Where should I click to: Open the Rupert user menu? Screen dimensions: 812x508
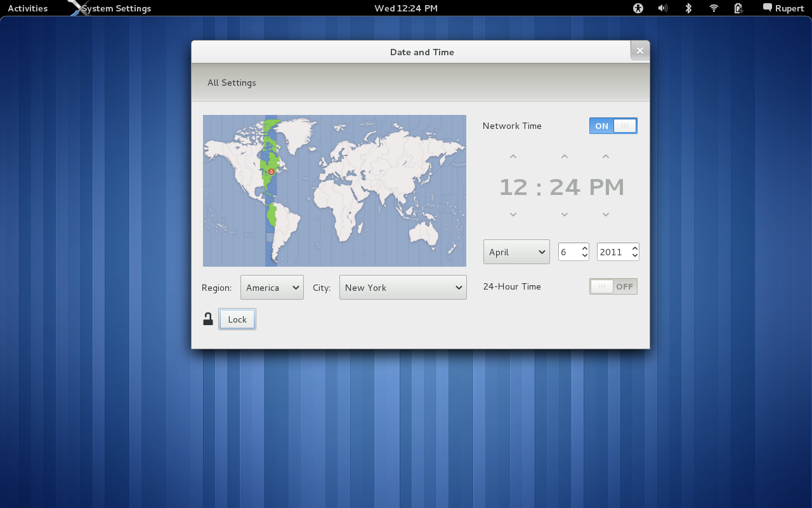pos(783,8)
